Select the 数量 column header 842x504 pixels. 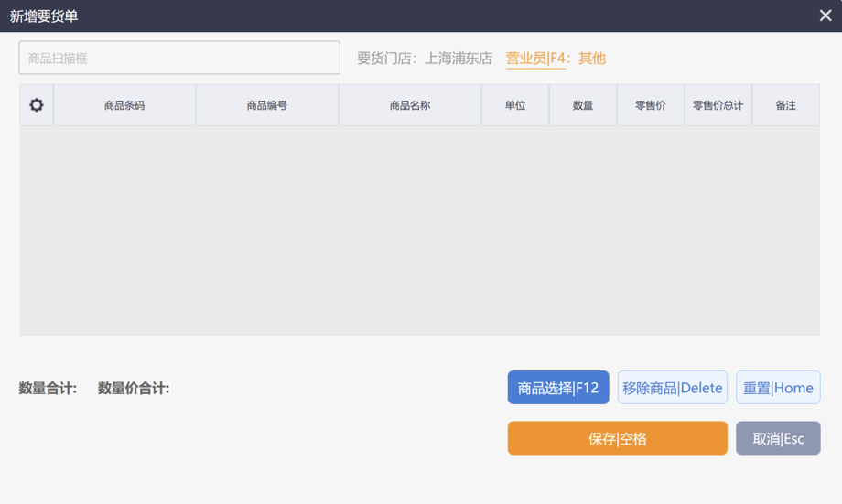point(583,105)
